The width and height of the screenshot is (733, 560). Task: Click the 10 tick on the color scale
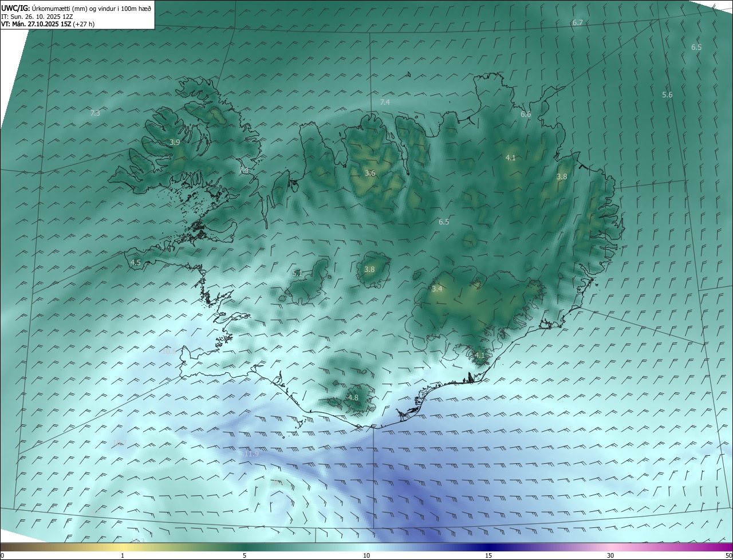pos(366,556)
